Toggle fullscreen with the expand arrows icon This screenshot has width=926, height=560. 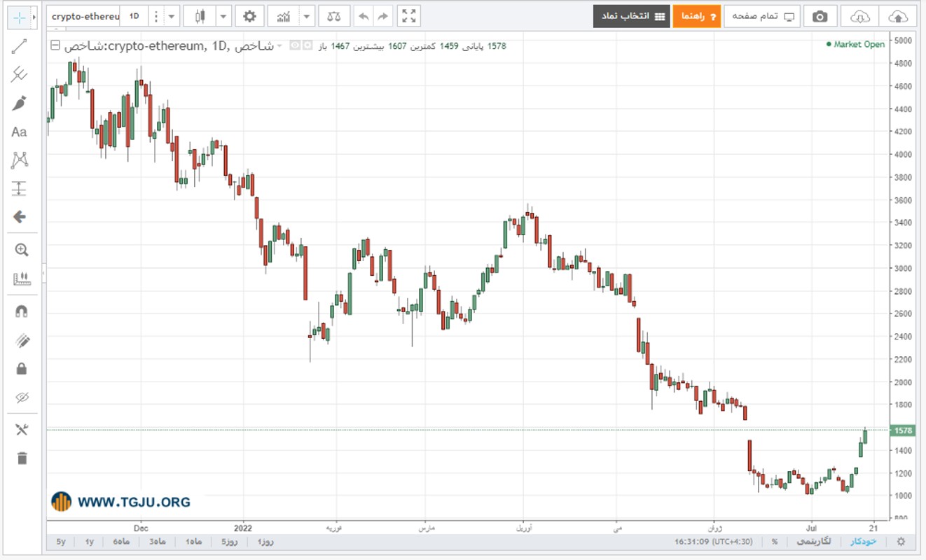409,16
